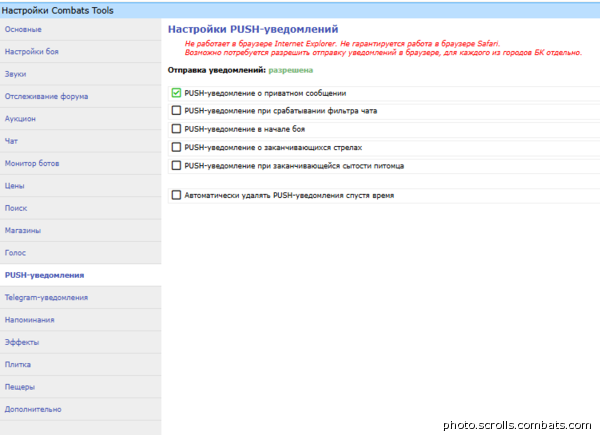
Task: Open Telegram-уведомления settings
Action: (46, 297)
